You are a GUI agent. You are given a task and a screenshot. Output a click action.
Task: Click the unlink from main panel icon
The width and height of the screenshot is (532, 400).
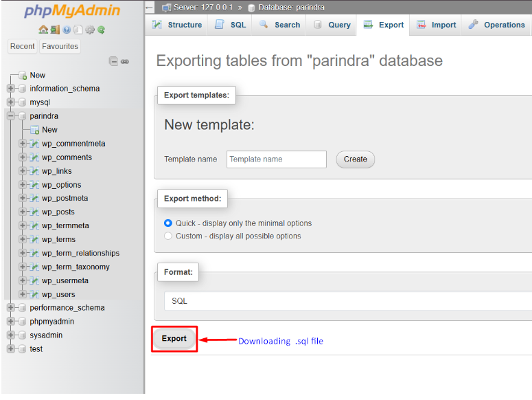[125, 61]
